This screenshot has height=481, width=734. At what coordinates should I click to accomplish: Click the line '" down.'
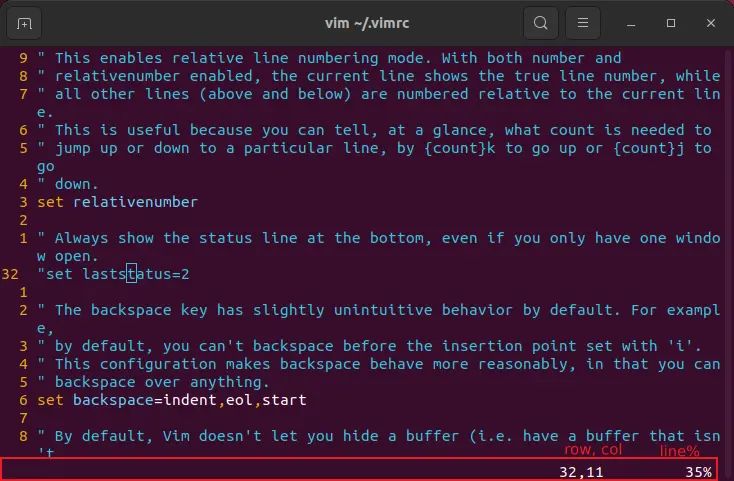click(x=68, y=184)
